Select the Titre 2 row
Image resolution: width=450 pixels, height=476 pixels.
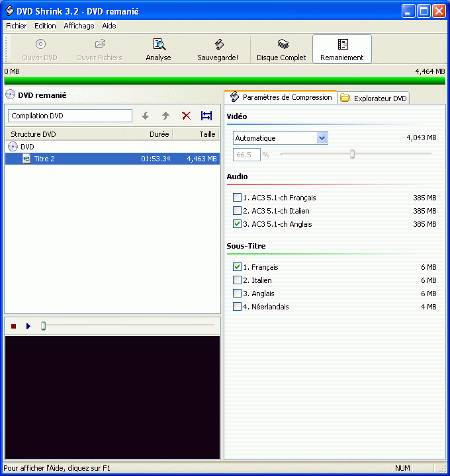coord(112,159)
